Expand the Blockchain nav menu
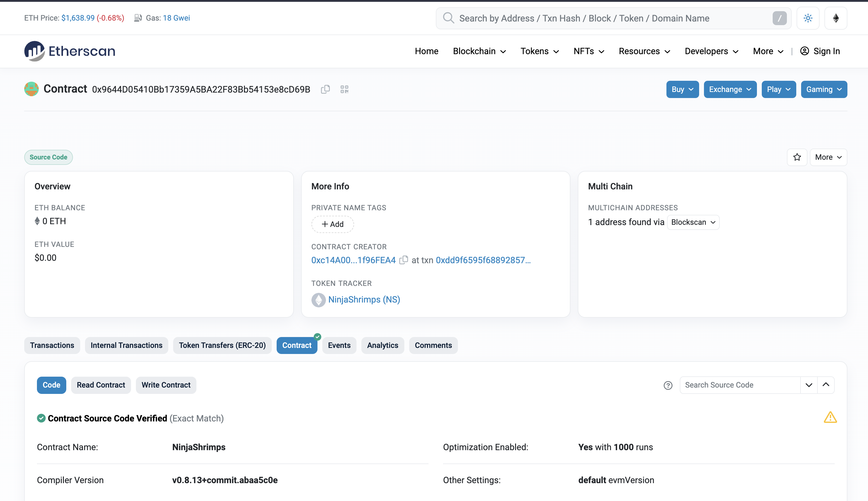The width and height of the screenshot is (868, 501). (x=479, y=51)
